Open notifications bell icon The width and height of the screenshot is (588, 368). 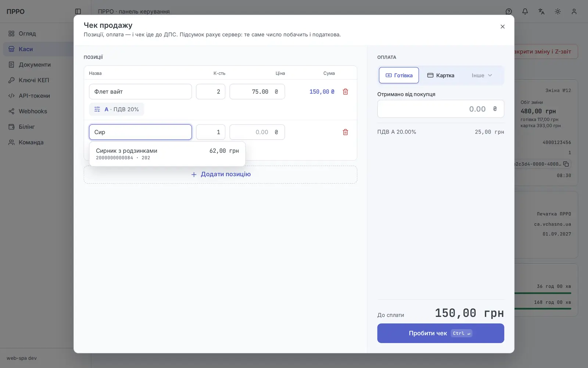tap(525, 11)
